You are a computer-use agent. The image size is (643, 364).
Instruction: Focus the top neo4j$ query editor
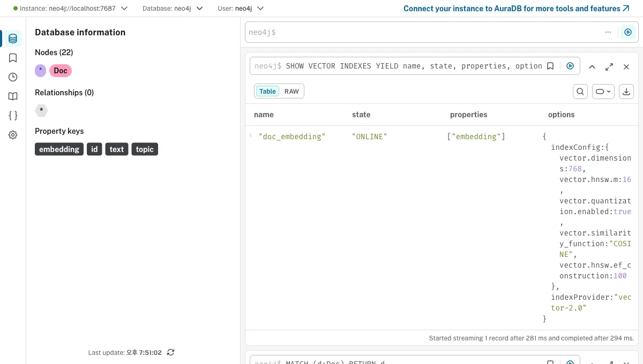click(x=423, y=32)
